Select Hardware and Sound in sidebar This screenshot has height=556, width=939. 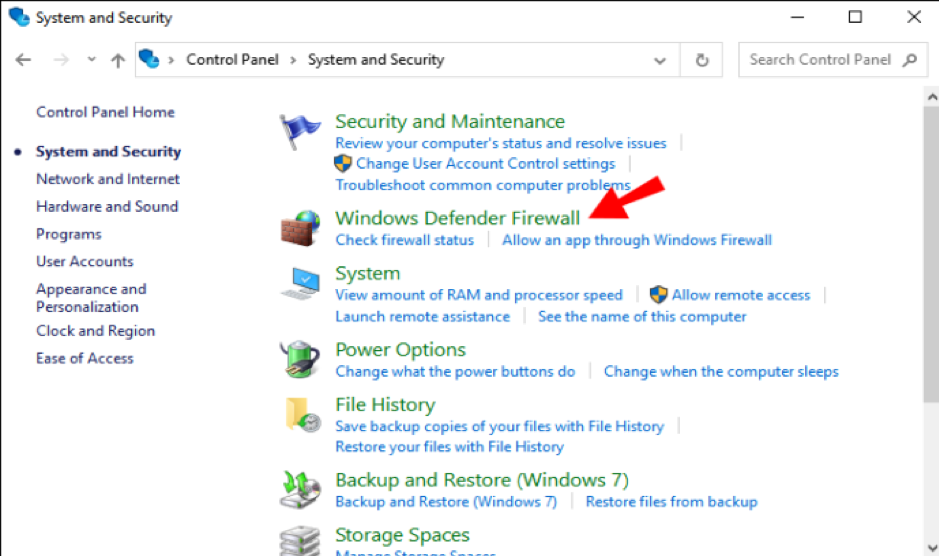click(x=107, y=206)
